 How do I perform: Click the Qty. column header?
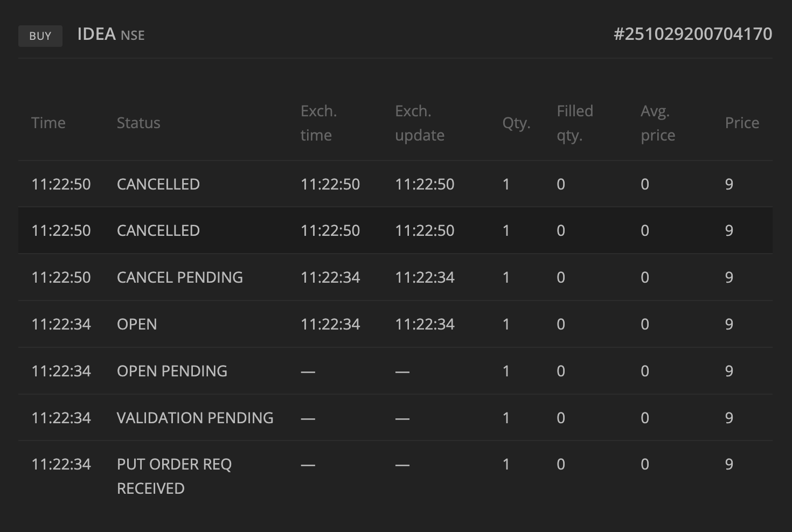516,123
